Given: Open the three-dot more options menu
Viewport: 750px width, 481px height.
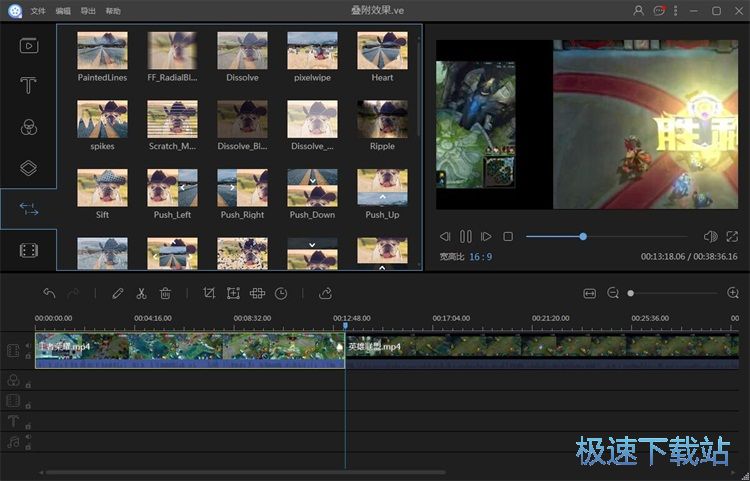Looking at the screenshot, I should click(x=675, y=11).
